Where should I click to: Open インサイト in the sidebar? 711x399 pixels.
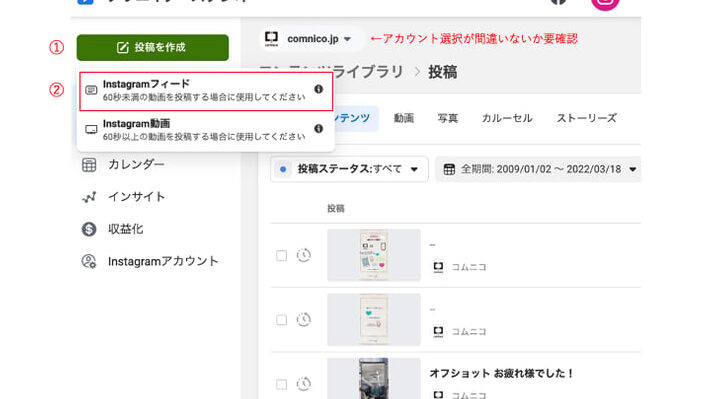(x=136, y=197)
